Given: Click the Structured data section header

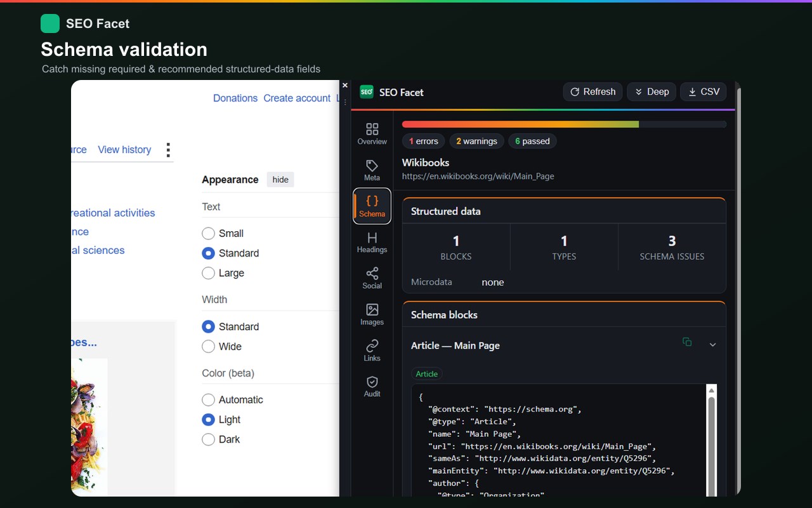Looking at the screenshot, I should point(564,211).
